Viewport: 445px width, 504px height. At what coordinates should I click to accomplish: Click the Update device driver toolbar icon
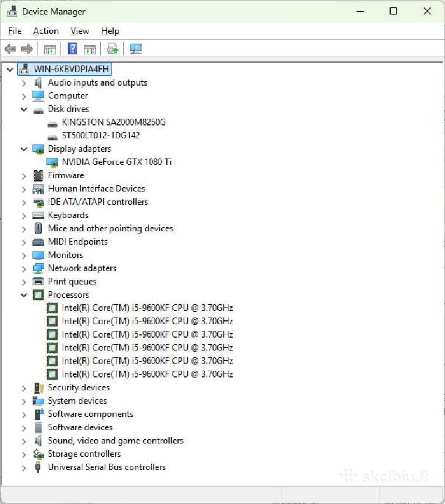[x=113, y=49]
